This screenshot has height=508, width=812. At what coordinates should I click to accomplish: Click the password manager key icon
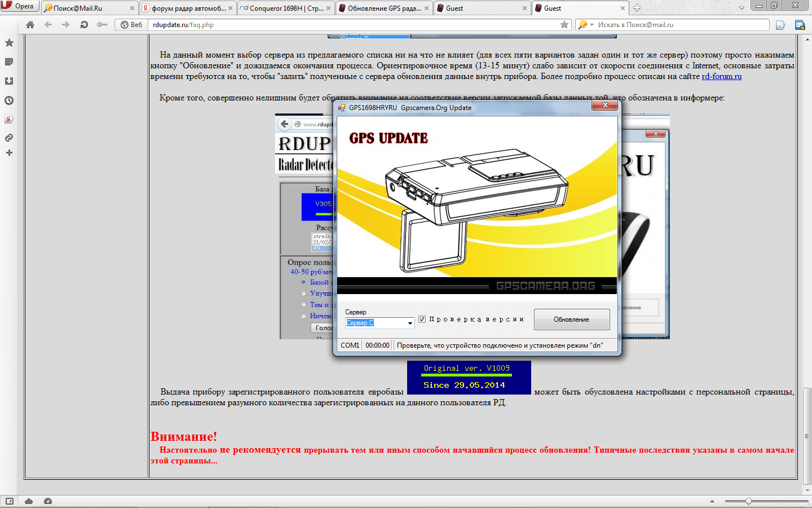(101, 25)
